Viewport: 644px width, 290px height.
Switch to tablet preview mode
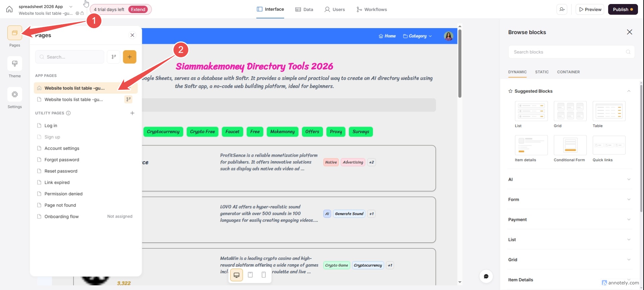coord(250,275)
